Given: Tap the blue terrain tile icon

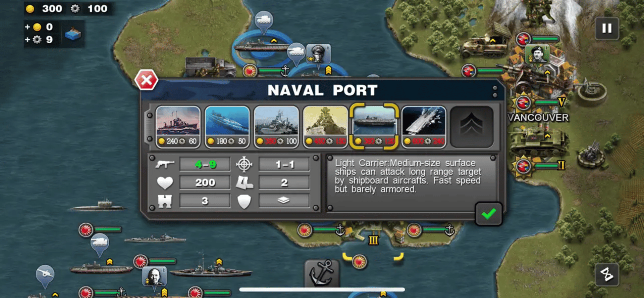Looking at the screenshot, I should (x=73, y=34).
